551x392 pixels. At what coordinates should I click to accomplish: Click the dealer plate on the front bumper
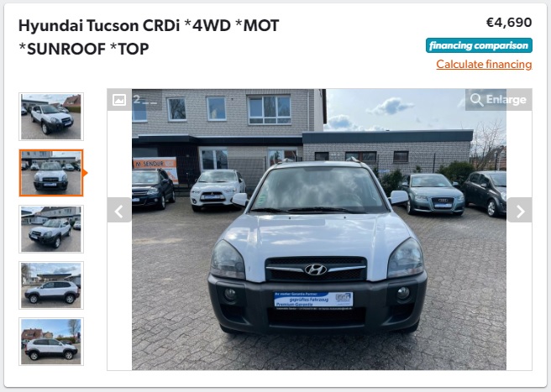[313, 301]
